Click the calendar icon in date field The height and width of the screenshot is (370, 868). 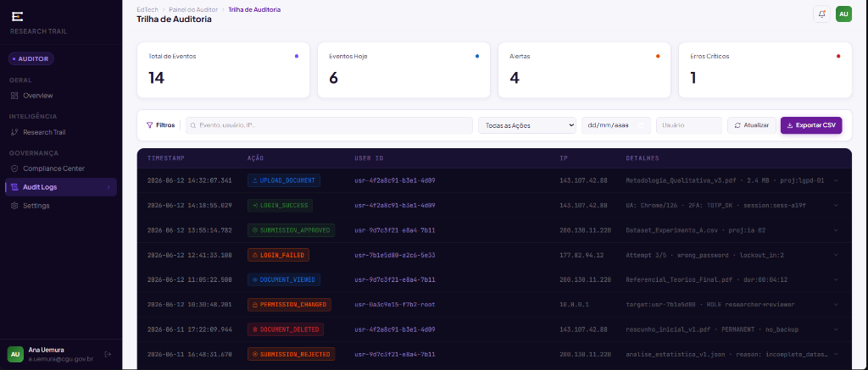coord(641,125)
